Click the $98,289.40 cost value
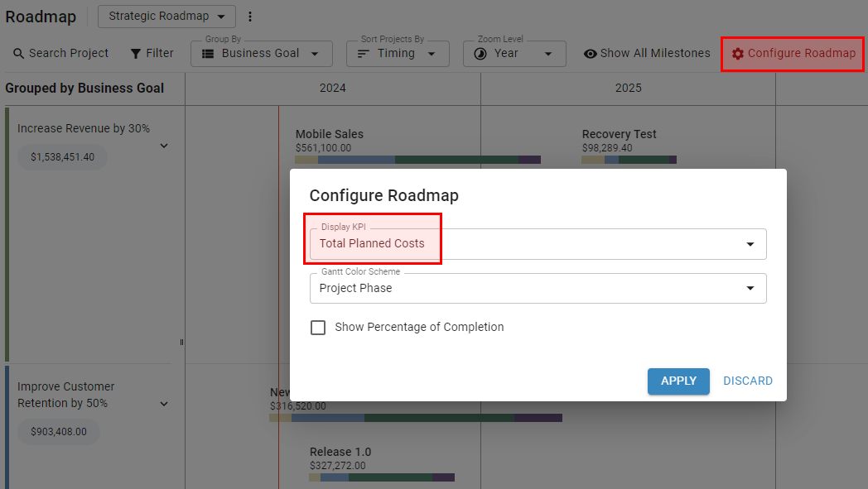Image resolution: width=868 pixels, height=489 pixels. coord(607,148)
